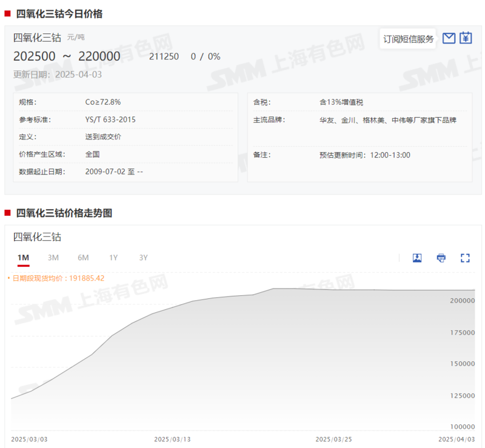
Task: Click the YS/T 633-2015 reference standard
Action: click(110, 120)
